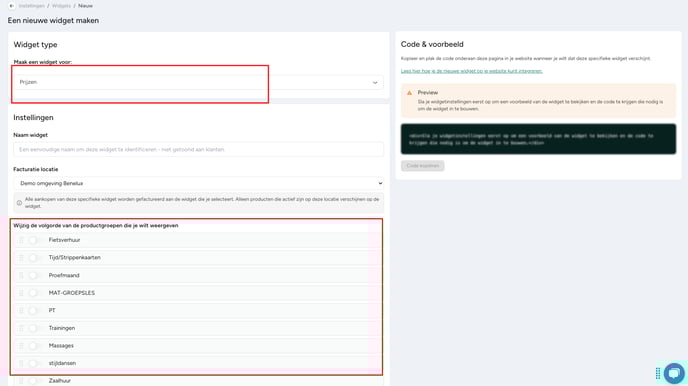Viewport: 688px width, 386px height.
Task: Click dotted grip icon left of chat bubble
Action: point(658,373)
